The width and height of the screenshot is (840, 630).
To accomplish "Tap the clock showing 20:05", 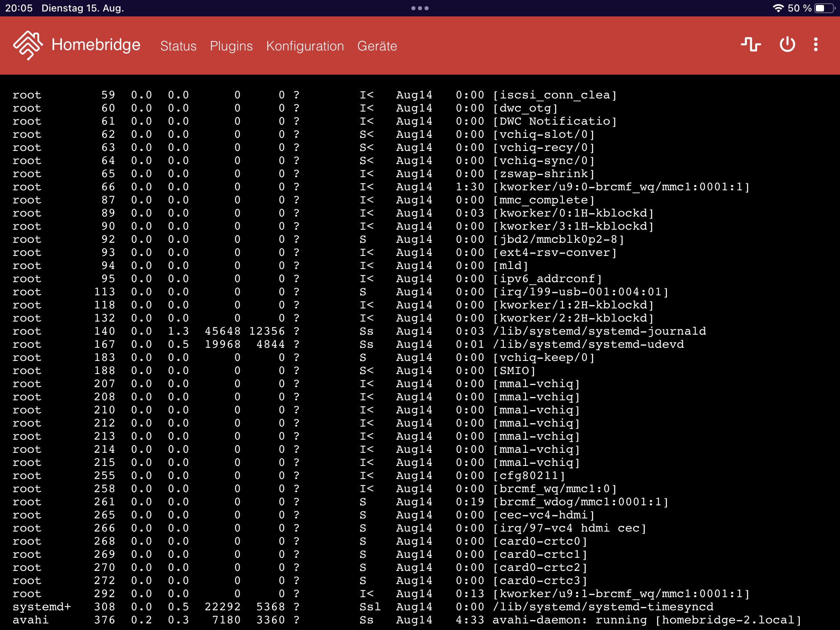I will point(19,8).
